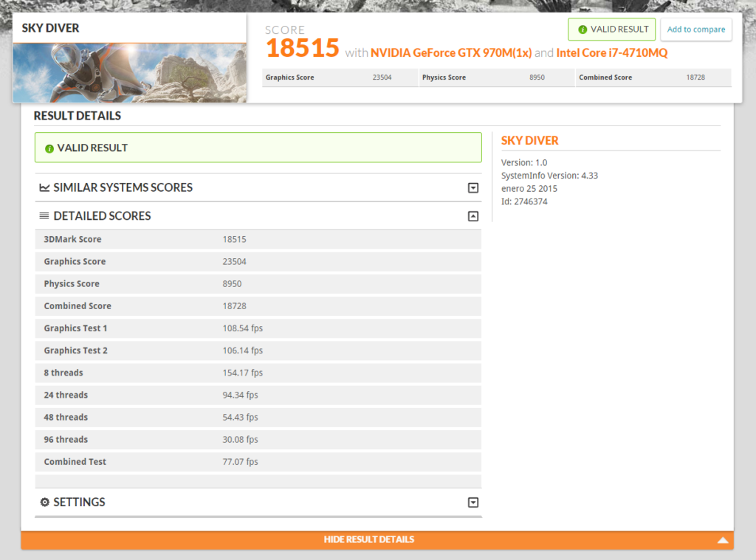Click the green info icon in top Valid Result button

[x=583, y=30]
